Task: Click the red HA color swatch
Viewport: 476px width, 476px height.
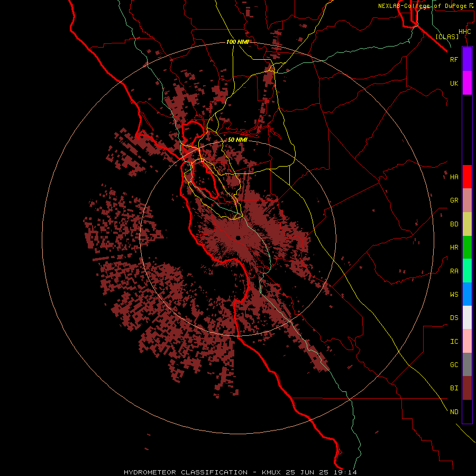Action: click(x=467, y=177)
